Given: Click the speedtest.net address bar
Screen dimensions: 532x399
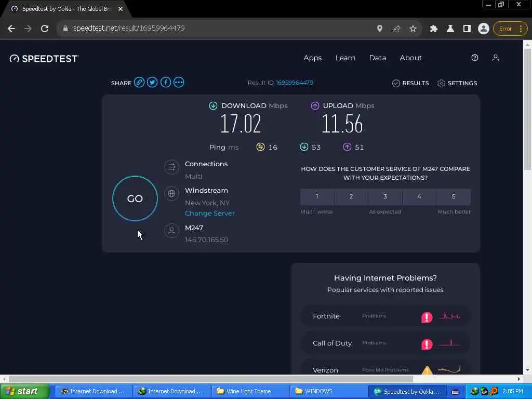Looking at the screenshot, I should click(217, 29).
